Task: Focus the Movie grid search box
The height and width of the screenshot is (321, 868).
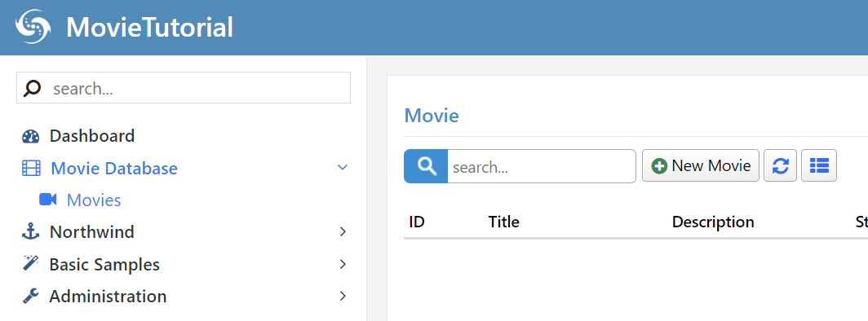Action: (x=542, y=165)
